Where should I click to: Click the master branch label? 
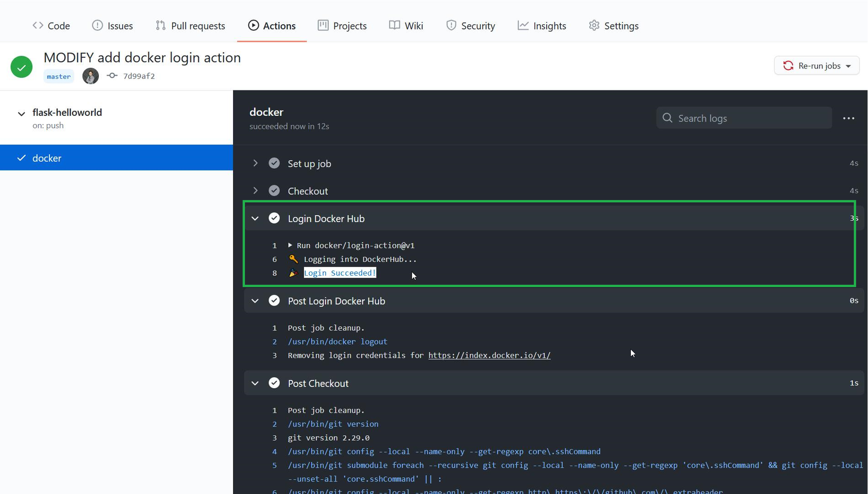(x=58, y=76)
